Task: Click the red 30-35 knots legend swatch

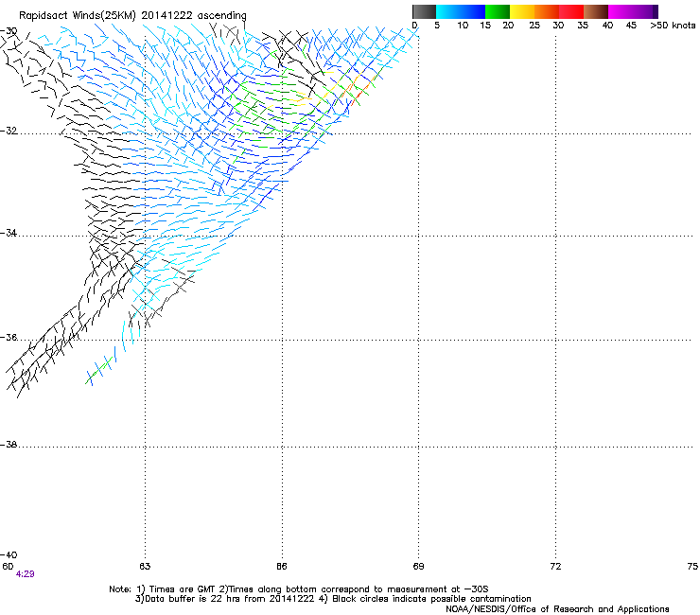Action: (x=571, y=11)
